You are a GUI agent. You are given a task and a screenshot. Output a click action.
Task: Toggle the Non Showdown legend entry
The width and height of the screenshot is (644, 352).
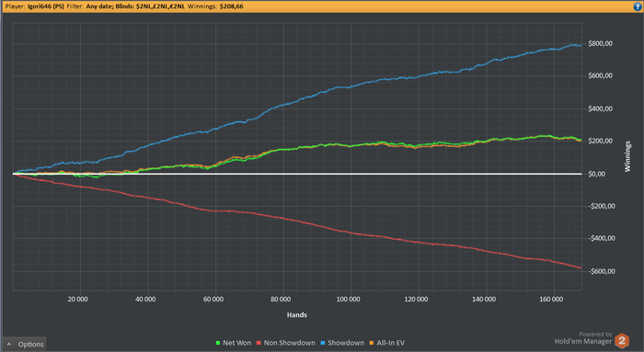coord(286,343)
